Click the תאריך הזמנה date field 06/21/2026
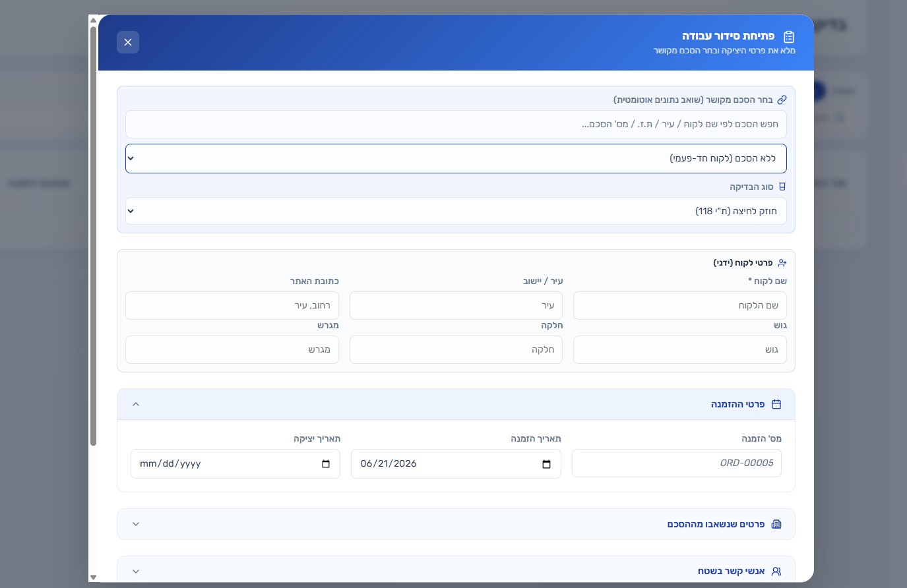This screenshot has width=907, height=588. 456,464
